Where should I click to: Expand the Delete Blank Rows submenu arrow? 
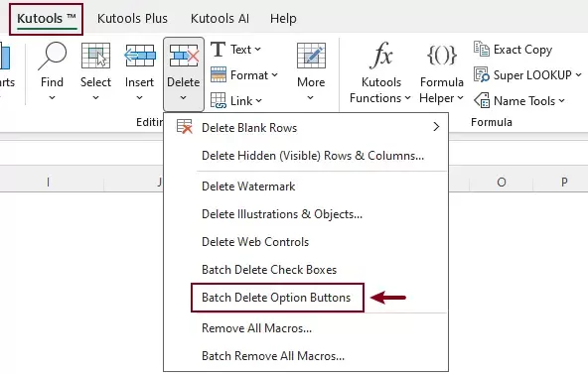(x=436, y=127)
